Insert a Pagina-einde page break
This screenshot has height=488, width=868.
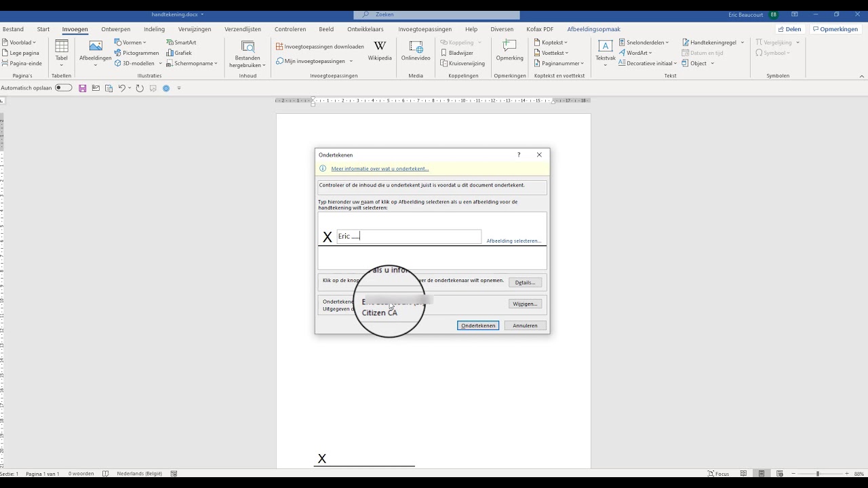pyautogui.click(x=22, y=63)
